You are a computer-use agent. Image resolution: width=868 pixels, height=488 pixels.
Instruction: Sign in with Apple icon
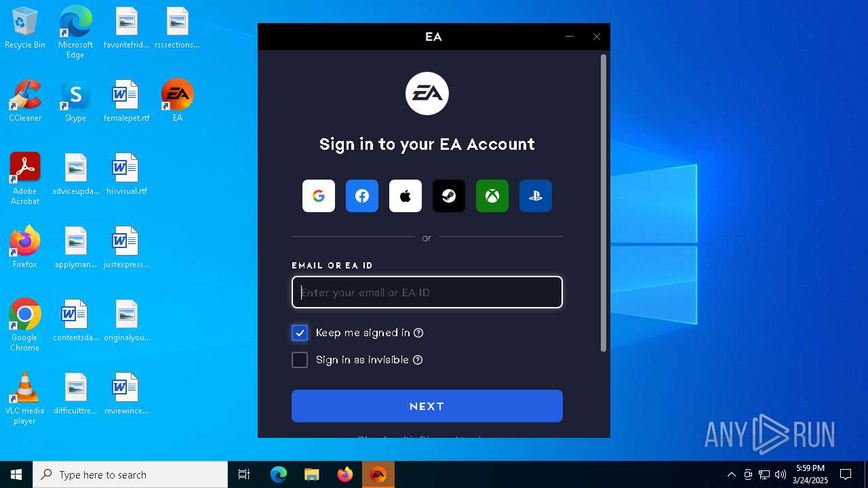pyautogui.click(x=406, y=196)
